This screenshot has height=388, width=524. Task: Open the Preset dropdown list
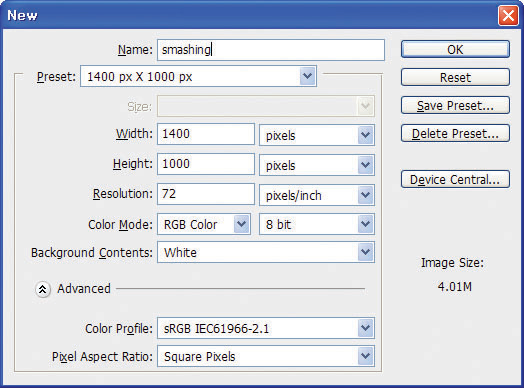coord(199,77)
